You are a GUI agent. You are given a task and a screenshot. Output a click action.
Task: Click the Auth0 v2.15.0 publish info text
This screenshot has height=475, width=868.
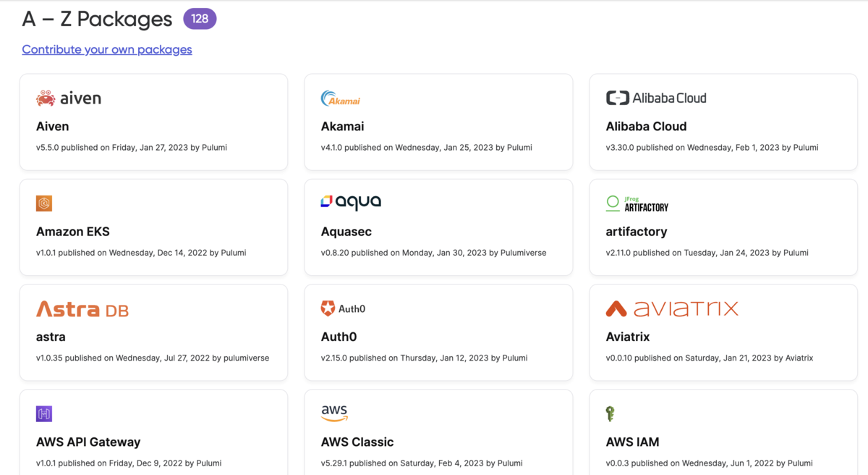click(x=425, y=358)
